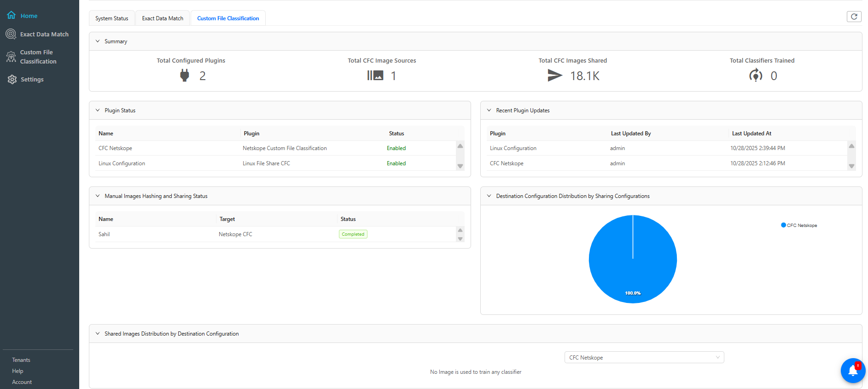Click scroll down arrow in Recent Plugin Updates

tap(851, 166)
